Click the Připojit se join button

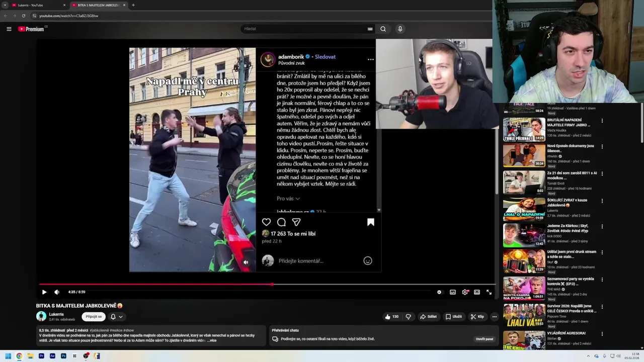pos(94,317)
